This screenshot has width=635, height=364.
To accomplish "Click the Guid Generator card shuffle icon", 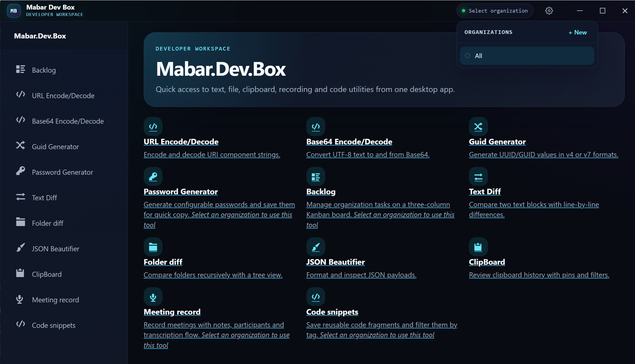I will (x=478, y=126).
